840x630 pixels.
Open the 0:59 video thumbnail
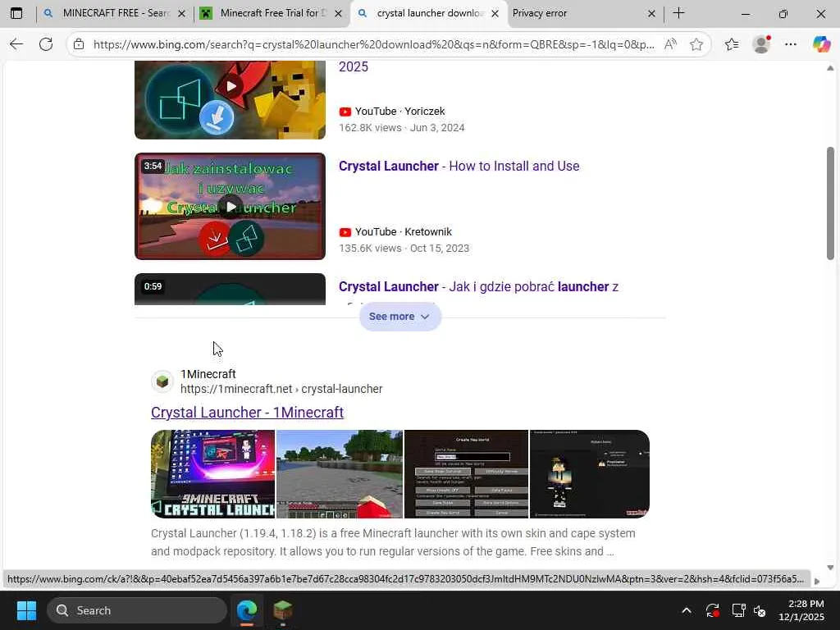click(230, 290)
